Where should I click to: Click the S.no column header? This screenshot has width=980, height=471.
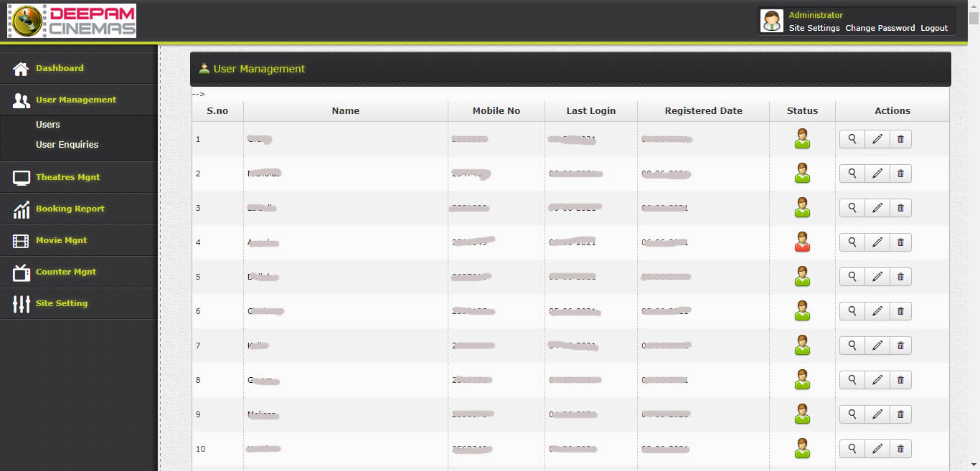[217, 111]
